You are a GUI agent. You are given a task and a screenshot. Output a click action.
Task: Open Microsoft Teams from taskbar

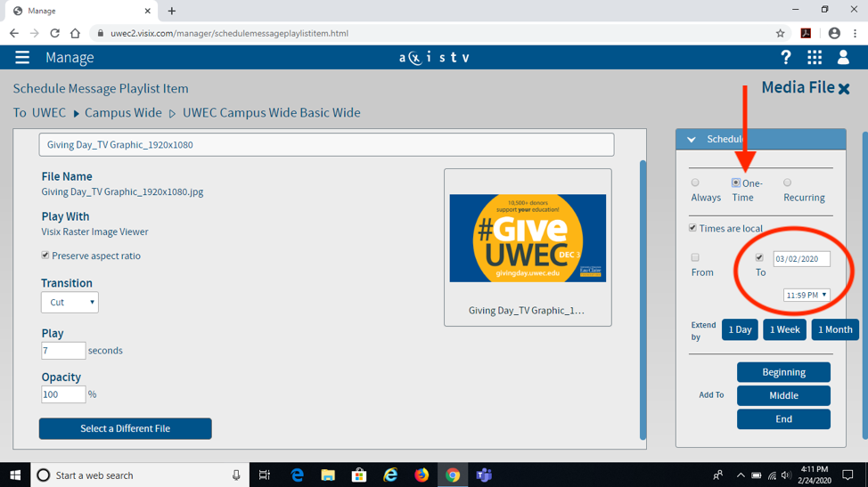484,475
